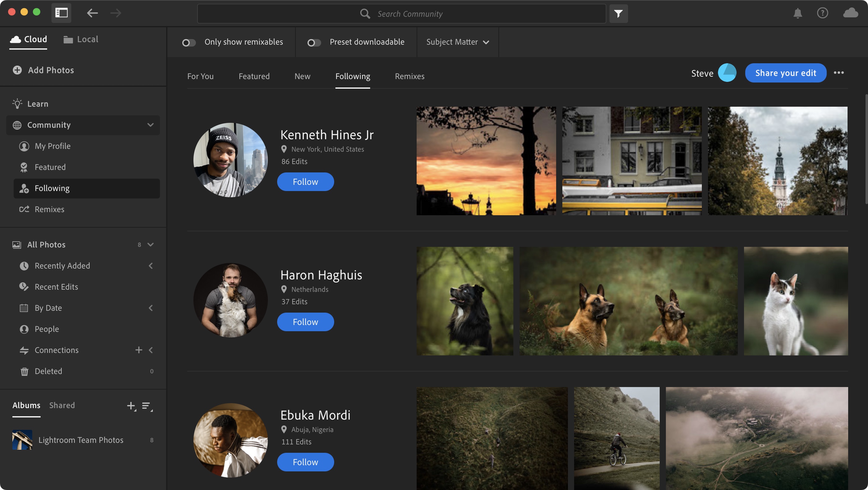This screenshot has width=868, height=490.
Task: Open Recently Added in All Photos
Action: pyautogui.click(x=62, y=265)
